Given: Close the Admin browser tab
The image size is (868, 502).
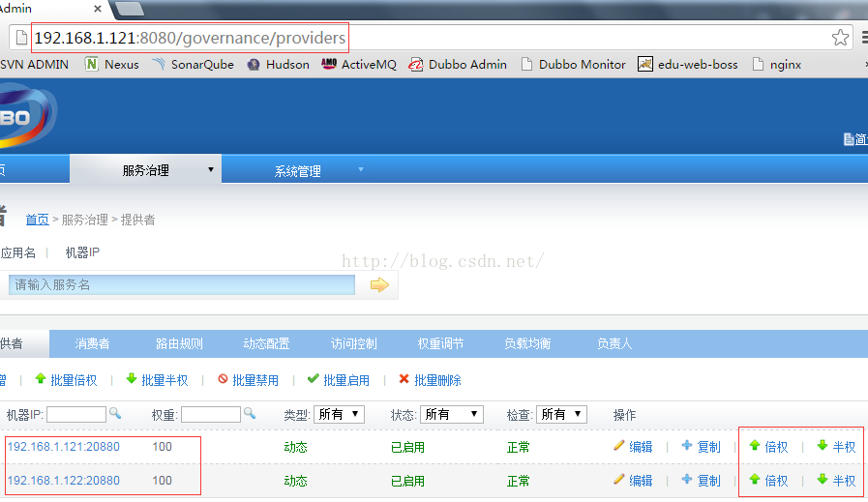Looking at the screenshot, I should point(98,9).
